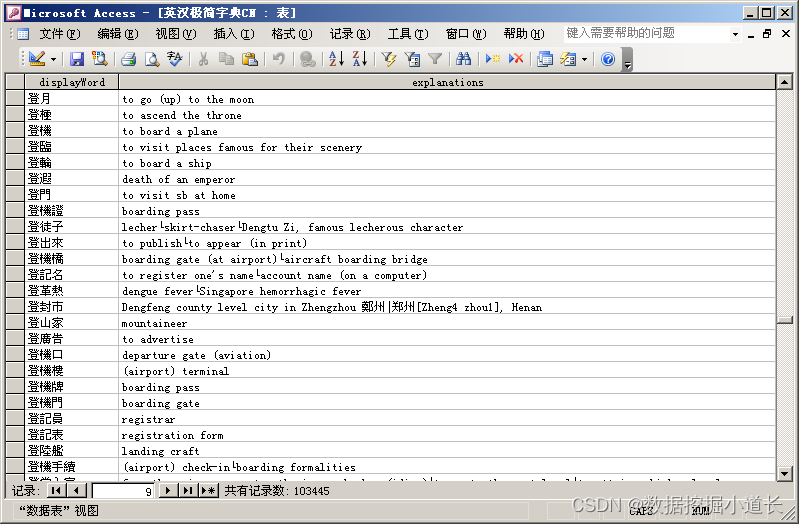Click the vertical scrollbar thumb
Screen dimensions: 799x524
[785, 320]
